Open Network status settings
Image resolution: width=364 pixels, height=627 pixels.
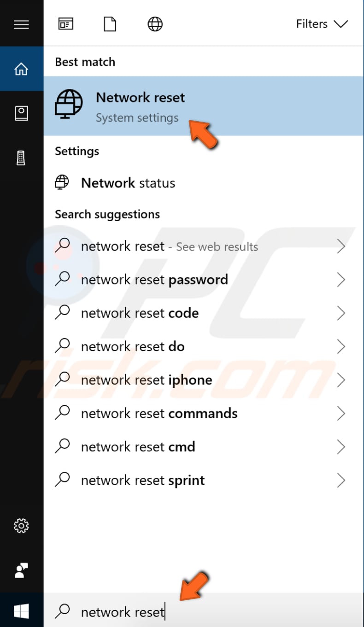click(128, 182)
